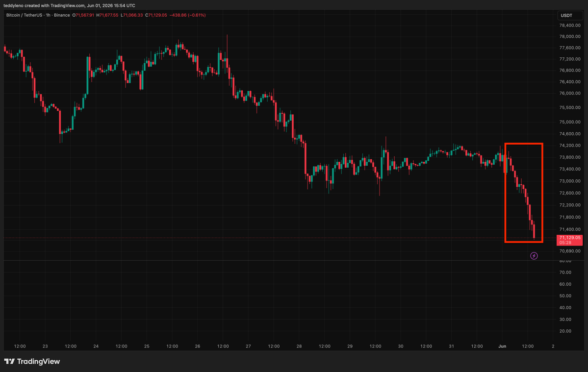
Task: Click the 76,800.00 price axis label
Action: (570, 71)
